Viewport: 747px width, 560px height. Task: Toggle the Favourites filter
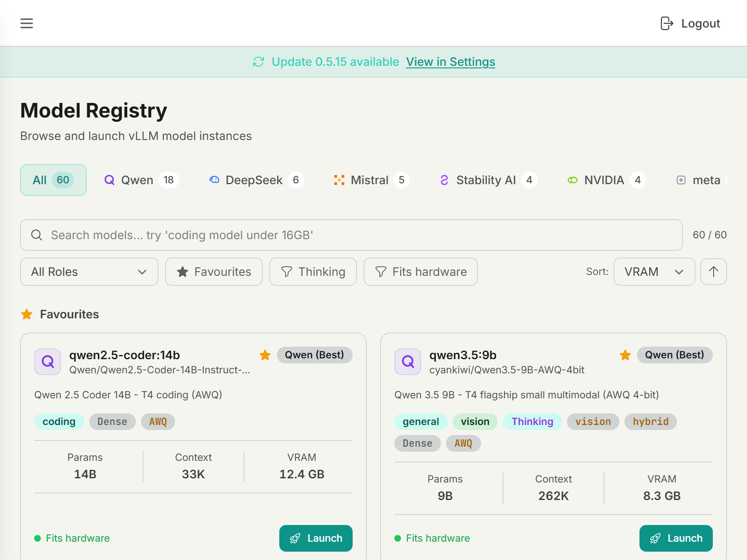point(213,272)
